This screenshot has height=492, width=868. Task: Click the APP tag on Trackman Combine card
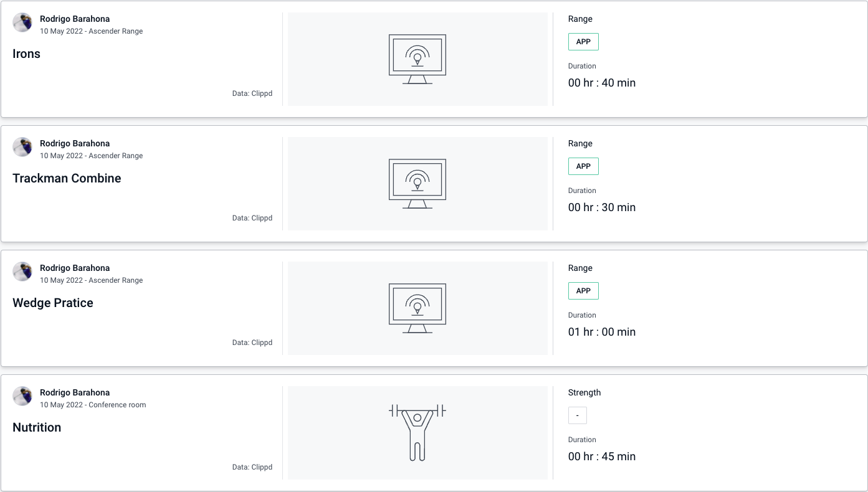[583, 166]
